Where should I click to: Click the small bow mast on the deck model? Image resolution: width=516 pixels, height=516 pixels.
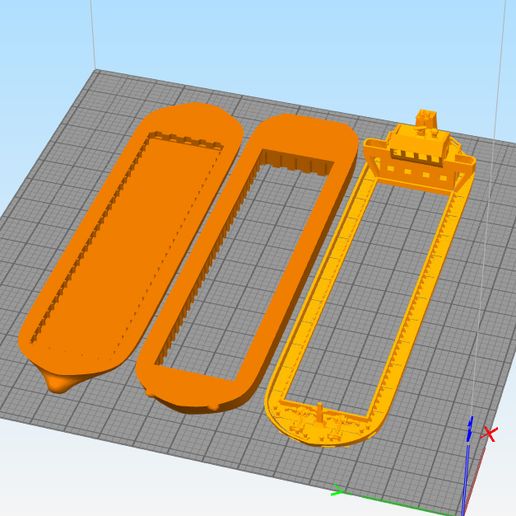(321, 413)
